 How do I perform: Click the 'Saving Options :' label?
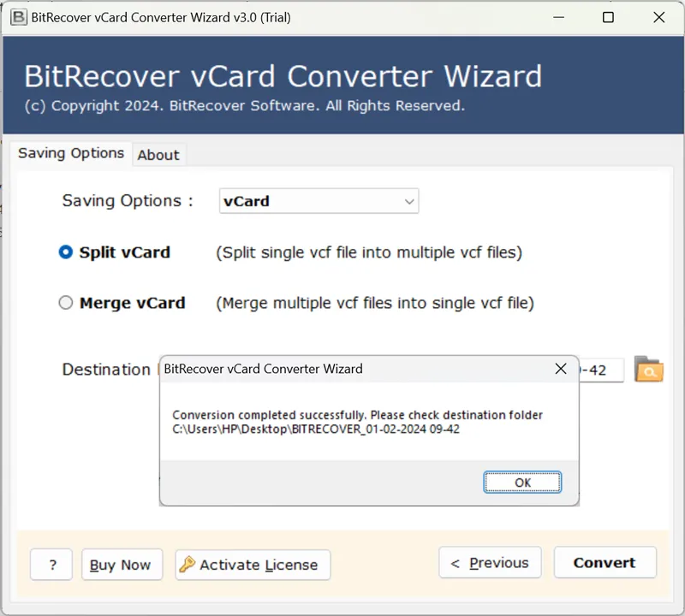pyautogui.click(x=127, y=201)
